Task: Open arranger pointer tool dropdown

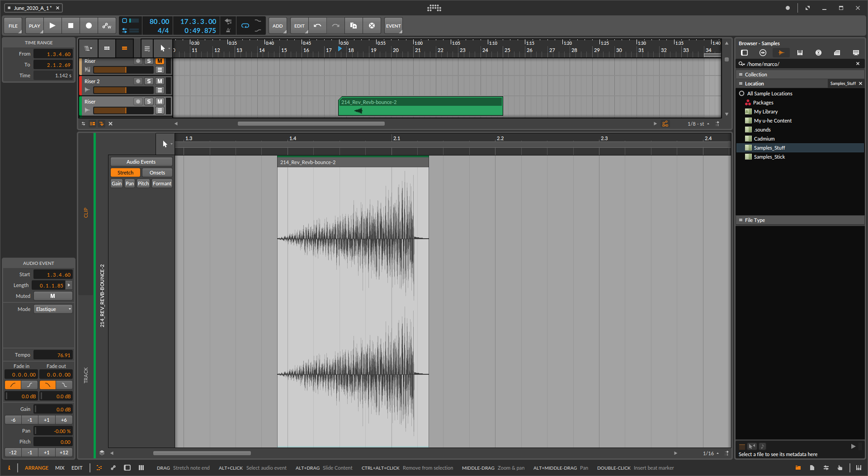Action: (163, 48)
